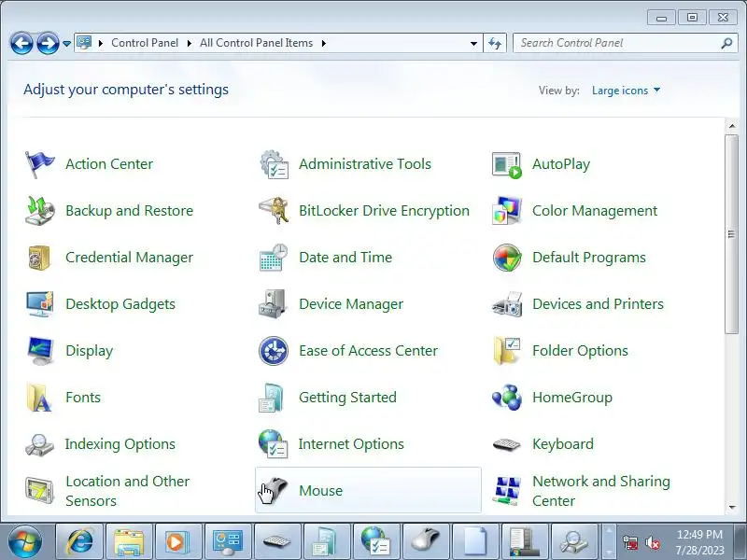Click the mouse taskbar button

[x=426, y=542]
